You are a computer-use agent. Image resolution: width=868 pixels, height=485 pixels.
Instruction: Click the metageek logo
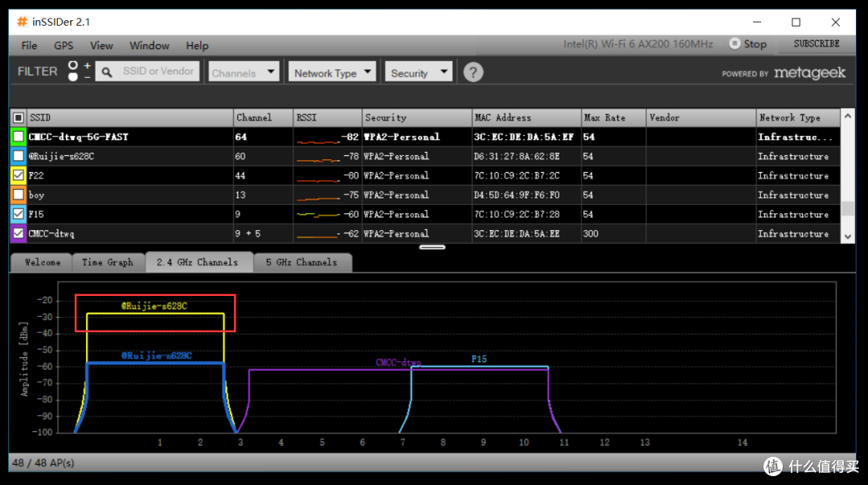coord(809,72)
